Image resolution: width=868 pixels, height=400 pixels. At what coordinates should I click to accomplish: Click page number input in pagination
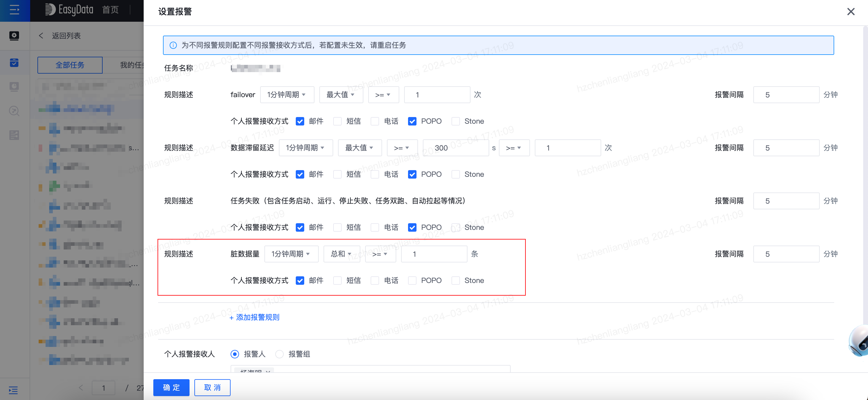[104, 388]
